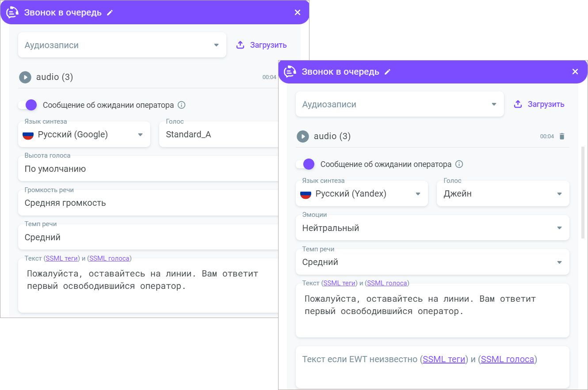Toggle Сообщение об ожидании оператора in right window
This screenshot has width=588, height=390.
pyautogui.click(x=305, y=164)
